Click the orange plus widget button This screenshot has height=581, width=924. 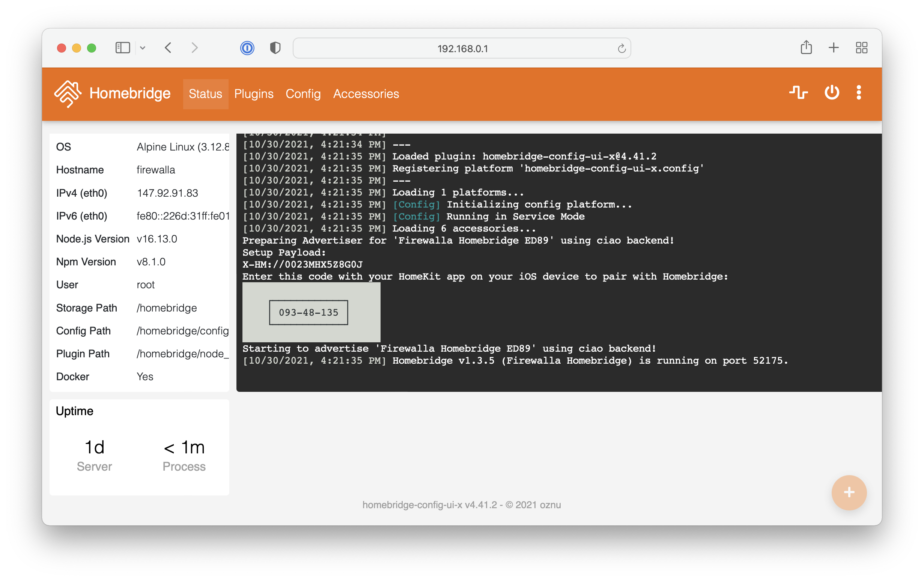click(849, 492)
